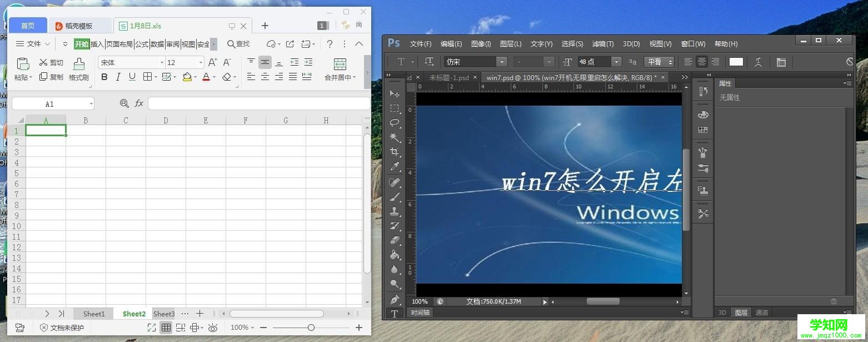This screenshot has width=868, height=342.
Task: Expand the 合并居中 merge dropdown
Action: pyautogui.click(x=354, y=78)
